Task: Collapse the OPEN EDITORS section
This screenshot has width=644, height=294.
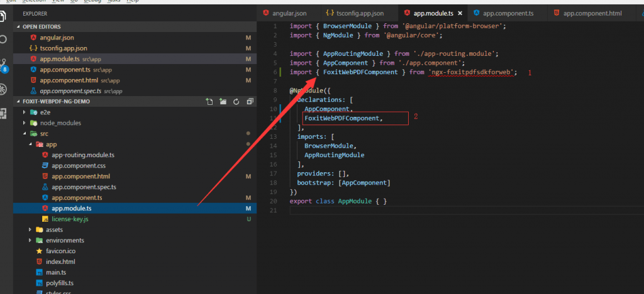Action: 18,26
